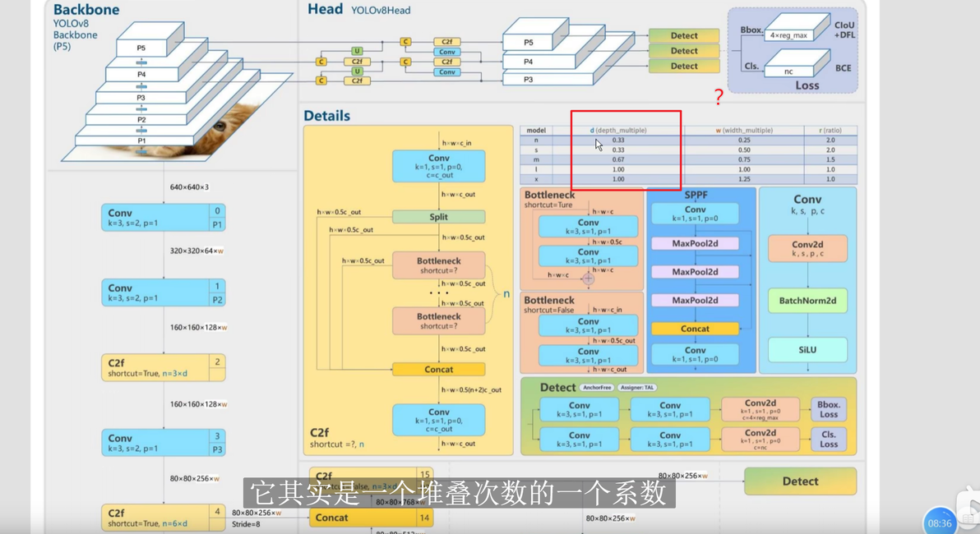This screenshot has width=980, height=534.
Task: Click the 1.5 ratio value cell
Action: pos(830,160)
